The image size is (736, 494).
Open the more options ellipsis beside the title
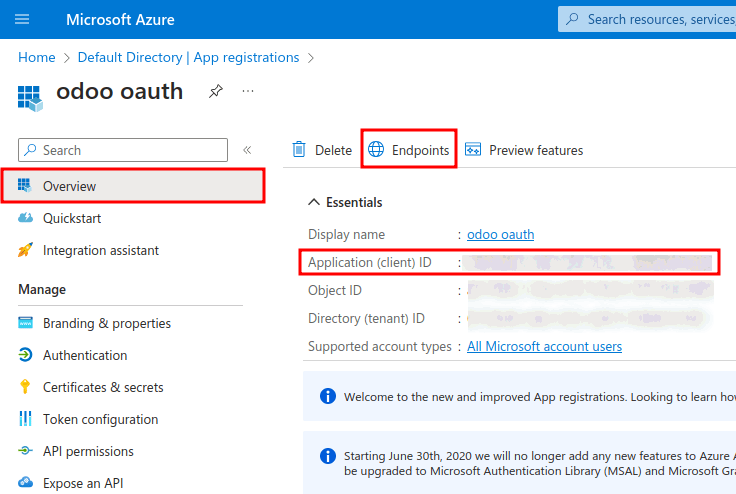click(248, 91)
